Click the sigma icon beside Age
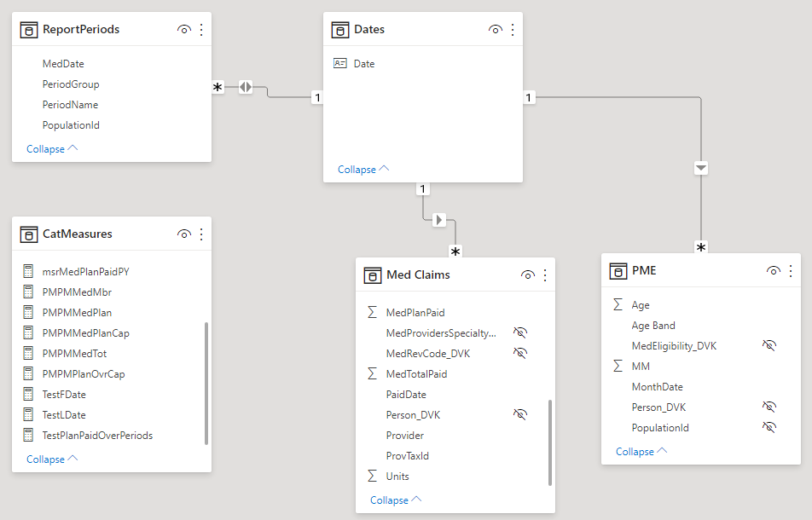Viewport: 812px width, 520px height. click(x=618, y=304)
